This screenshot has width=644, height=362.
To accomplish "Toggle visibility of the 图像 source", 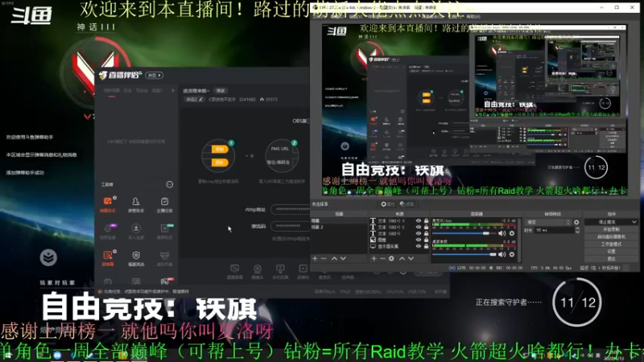I will [x=418, y=240].
